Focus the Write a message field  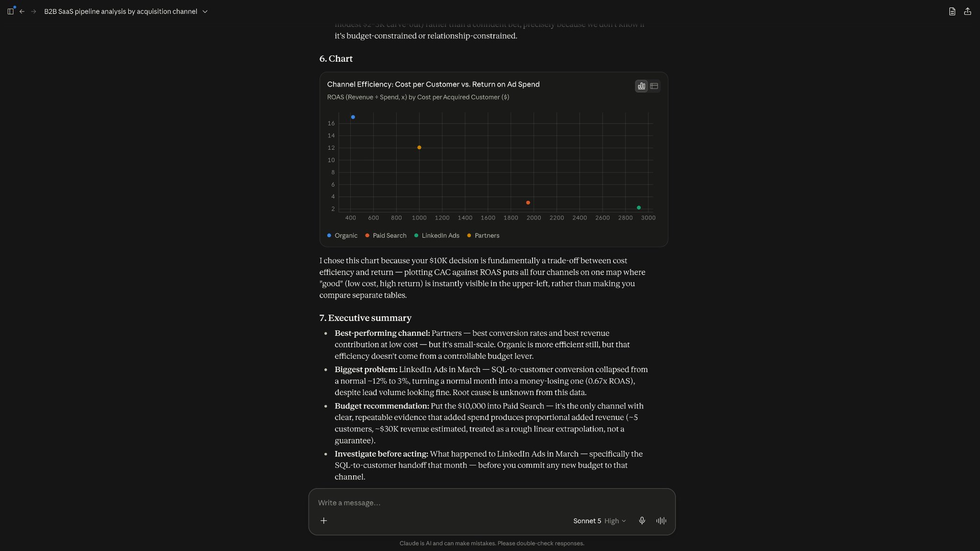click(491, 503)
